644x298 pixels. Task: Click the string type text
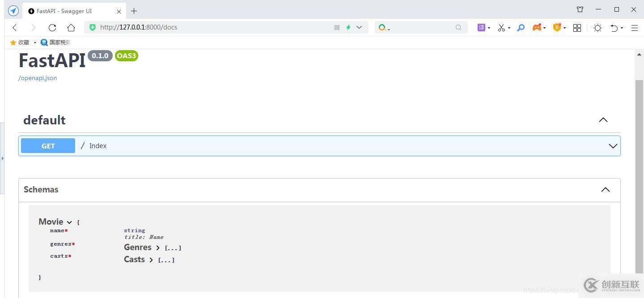coord(135,231)
